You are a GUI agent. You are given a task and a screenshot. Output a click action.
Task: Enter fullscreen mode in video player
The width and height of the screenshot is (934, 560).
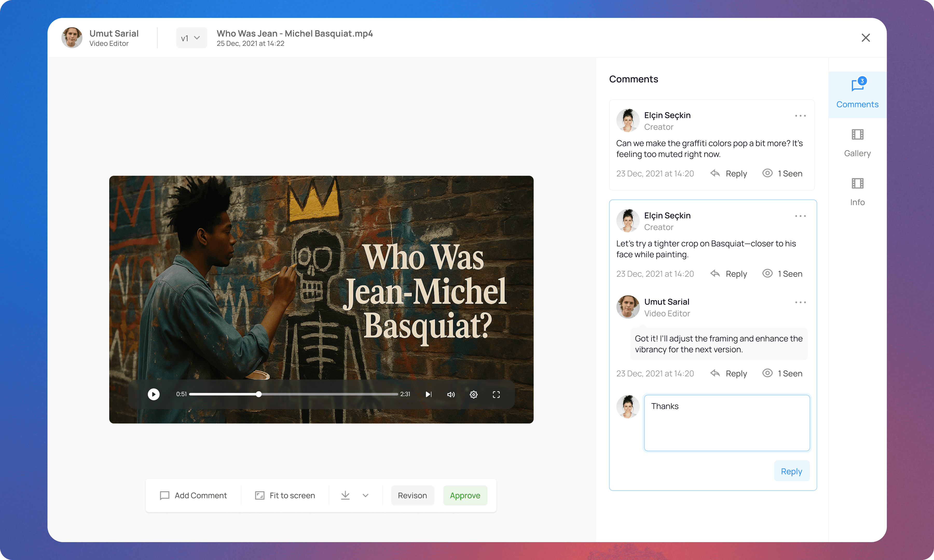(496, 394)
